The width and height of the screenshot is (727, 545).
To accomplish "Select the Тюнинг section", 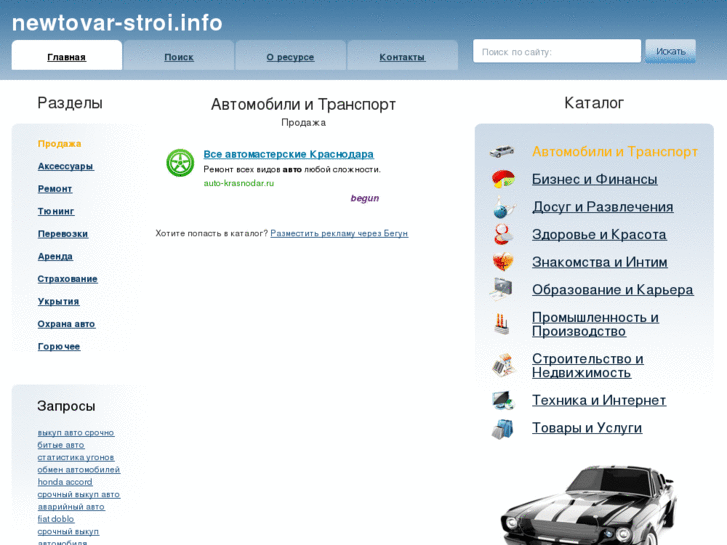I will coord(56,211).
